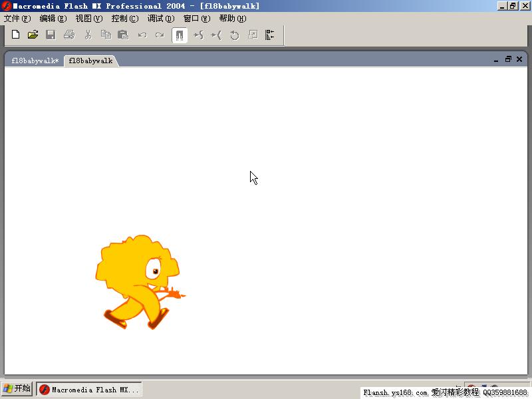This screenshot has width=532, height=399.
Task: Open the 视图(V) menu
Action: point(89,19)
